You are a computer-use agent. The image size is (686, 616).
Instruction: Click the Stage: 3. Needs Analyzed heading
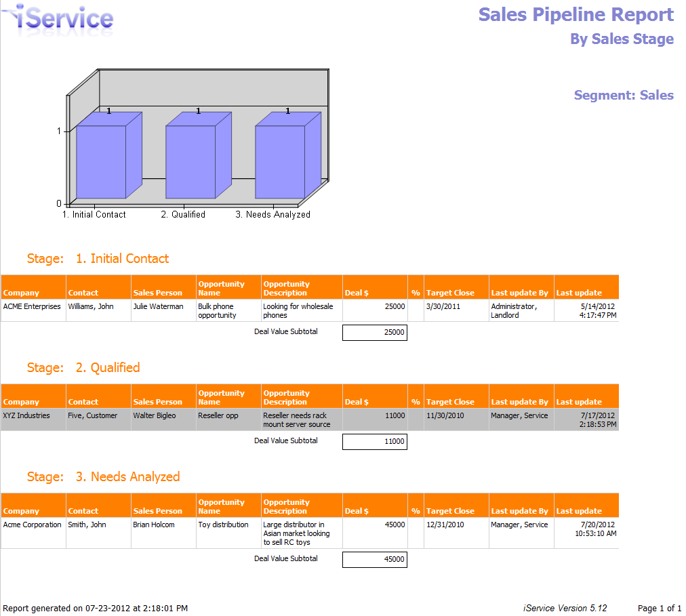tap(103, 476)
